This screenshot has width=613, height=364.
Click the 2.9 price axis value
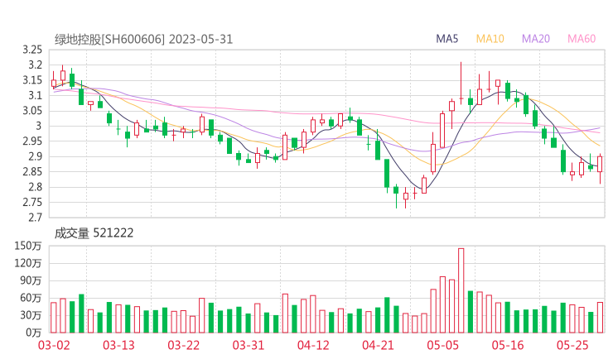click(35, 156)
